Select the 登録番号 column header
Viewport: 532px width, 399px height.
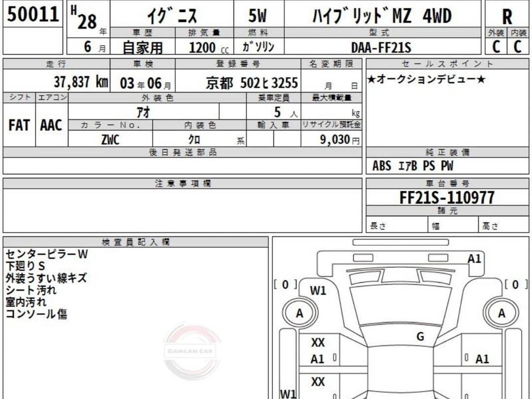[x=238, y=64]
